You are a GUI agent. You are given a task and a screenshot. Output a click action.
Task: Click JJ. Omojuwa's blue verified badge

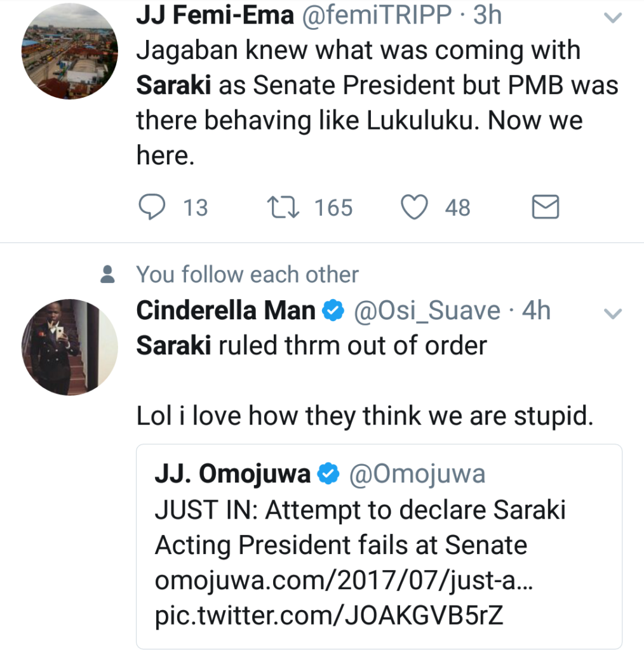(x=328, y=474)
